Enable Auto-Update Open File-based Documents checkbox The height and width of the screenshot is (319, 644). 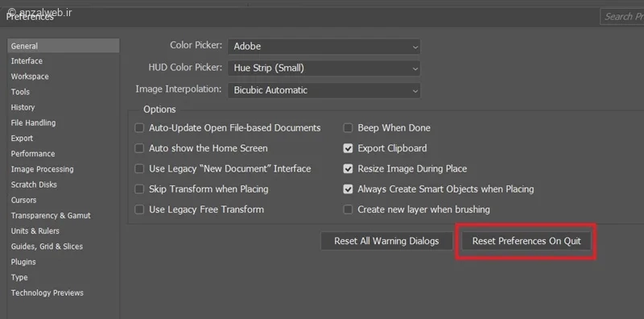point(139,128)
